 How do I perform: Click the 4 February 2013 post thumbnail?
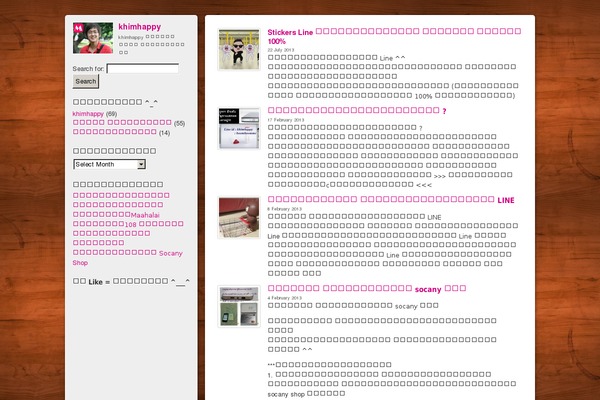pyautogui.click(x=239, y=306)
